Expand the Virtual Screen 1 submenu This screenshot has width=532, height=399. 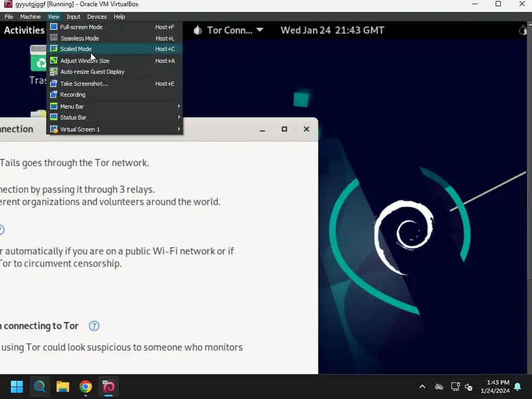115,129
